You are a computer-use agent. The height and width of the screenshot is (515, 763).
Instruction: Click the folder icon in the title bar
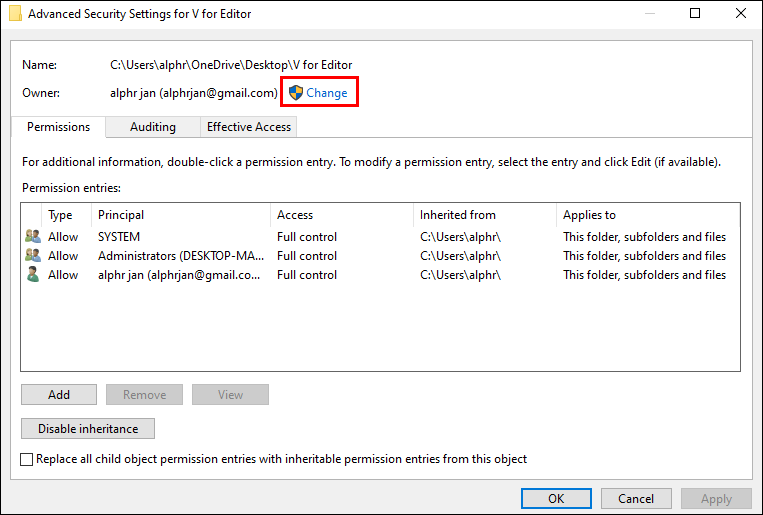(15, 14)
